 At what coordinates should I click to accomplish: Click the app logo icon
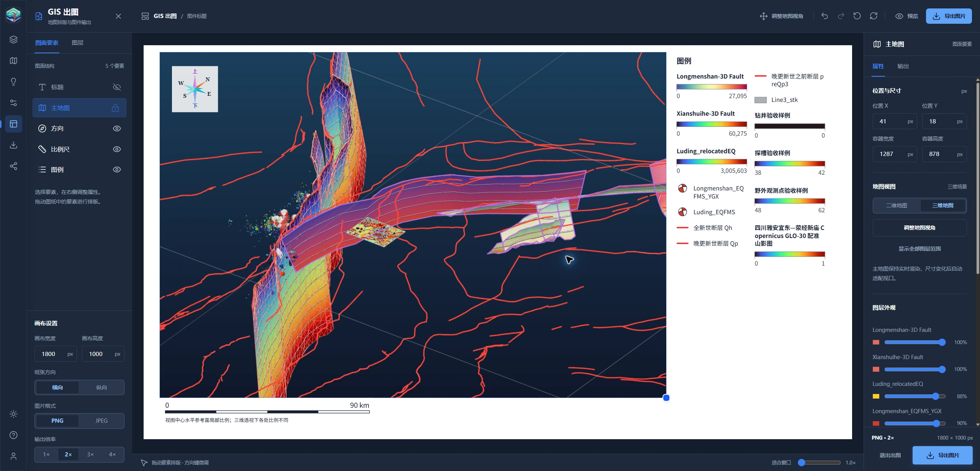(13, 15)
